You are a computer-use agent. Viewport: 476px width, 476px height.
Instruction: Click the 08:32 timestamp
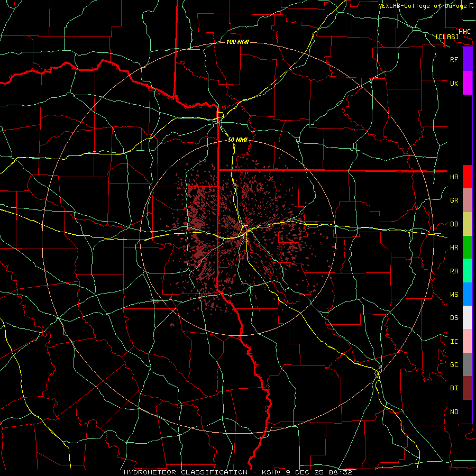click(x=340, y=472)
